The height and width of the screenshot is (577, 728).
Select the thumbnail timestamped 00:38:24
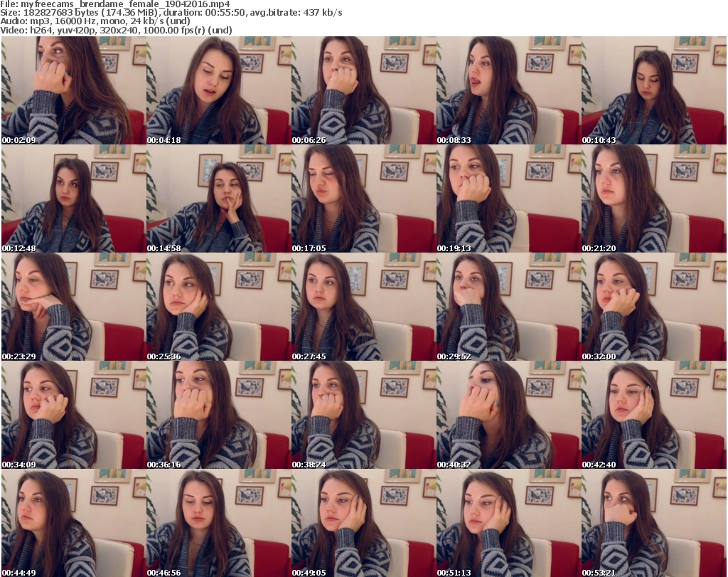click(x=363, y=415)
